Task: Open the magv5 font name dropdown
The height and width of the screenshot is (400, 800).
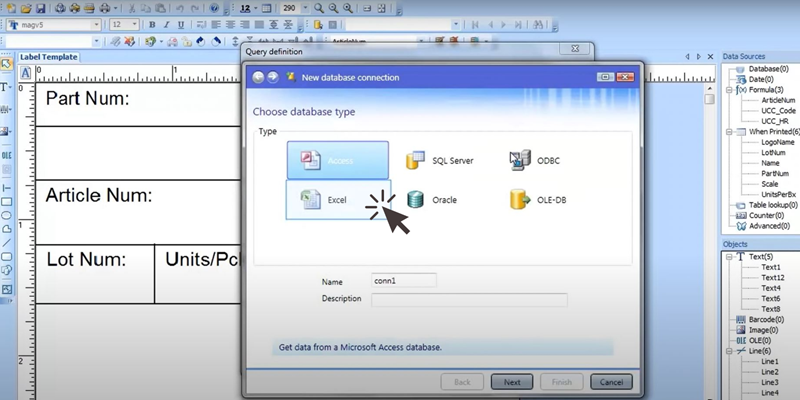Action: pyautogui.click(x=96, y=24)
